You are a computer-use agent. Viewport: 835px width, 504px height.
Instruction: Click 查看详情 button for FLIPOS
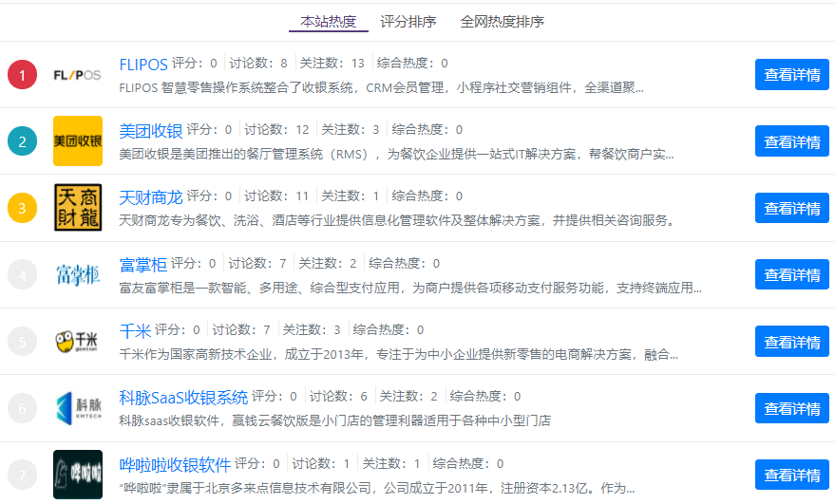tap(792, 75)
